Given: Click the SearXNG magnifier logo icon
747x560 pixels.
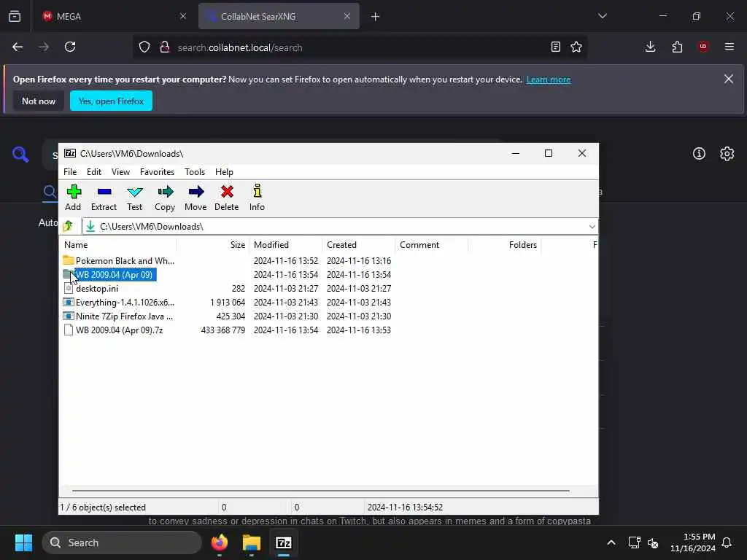Looking at the screenshot, I should tap(20, 155).
